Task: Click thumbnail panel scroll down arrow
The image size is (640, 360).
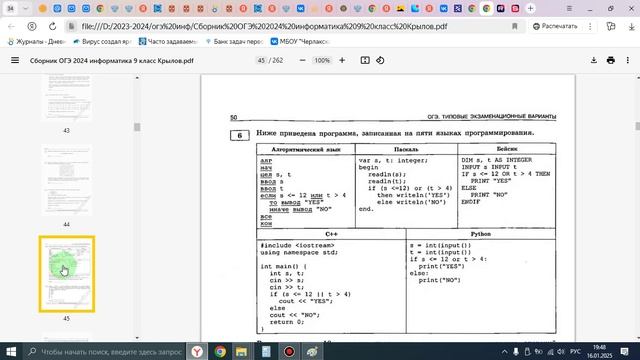Action: [137, 338]
